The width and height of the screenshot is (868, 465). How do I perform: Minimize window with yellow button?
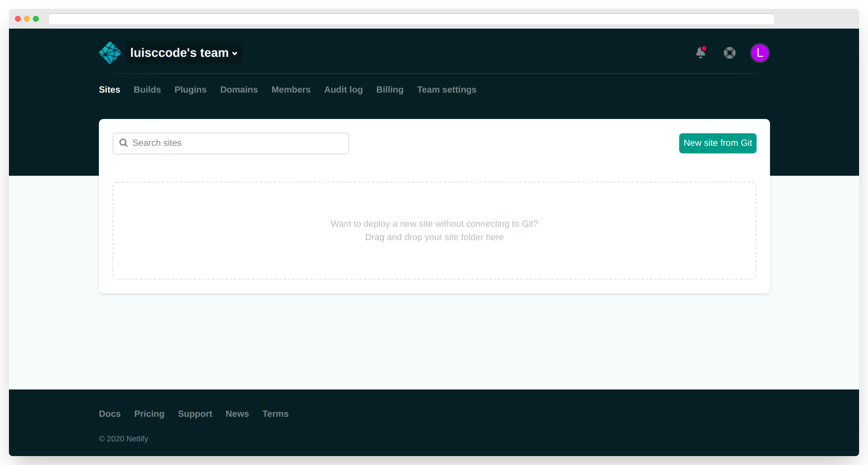pos(27,19)
